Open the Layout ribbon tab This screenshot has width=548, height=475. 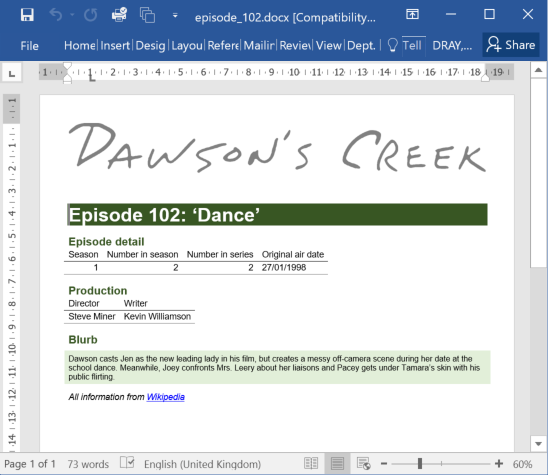pos(187,45)
